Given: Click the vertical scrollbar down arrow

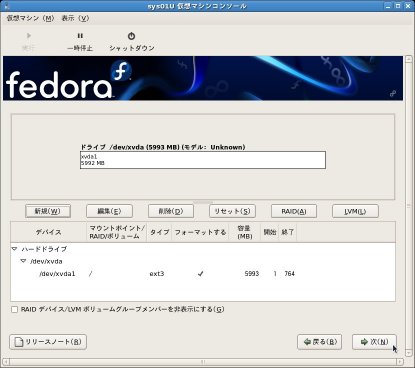Looking at the screenshot, I should 409,353.
